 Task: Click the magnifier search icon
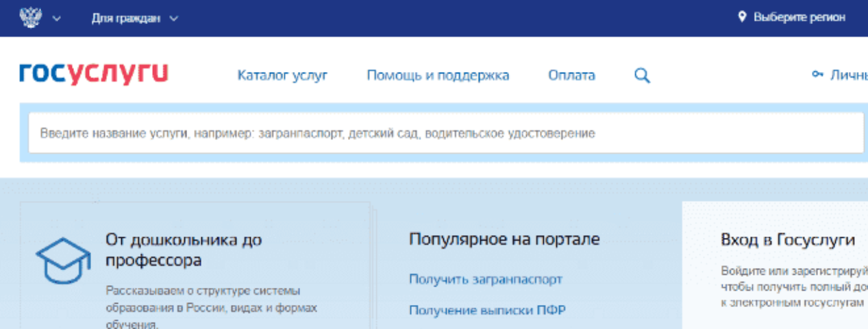(x=642, y=75)
